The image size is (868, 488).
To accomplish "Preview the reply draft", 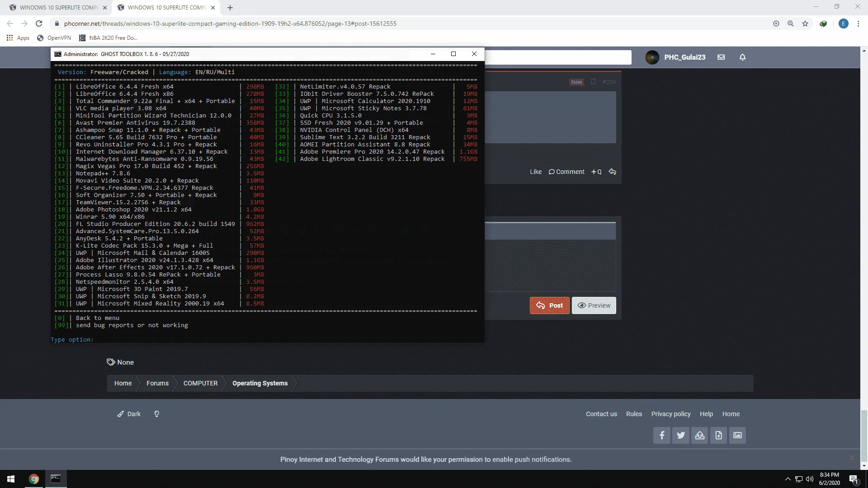I will [594, 305].
